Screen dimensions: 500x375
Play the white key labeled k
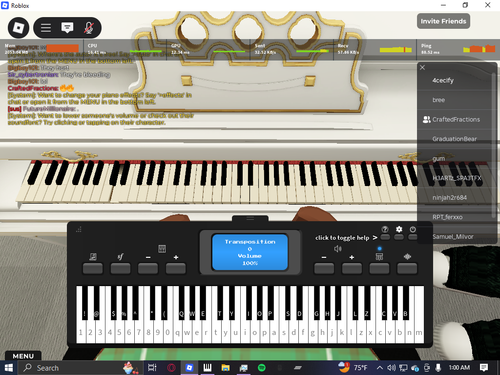[x=342, y=332]
